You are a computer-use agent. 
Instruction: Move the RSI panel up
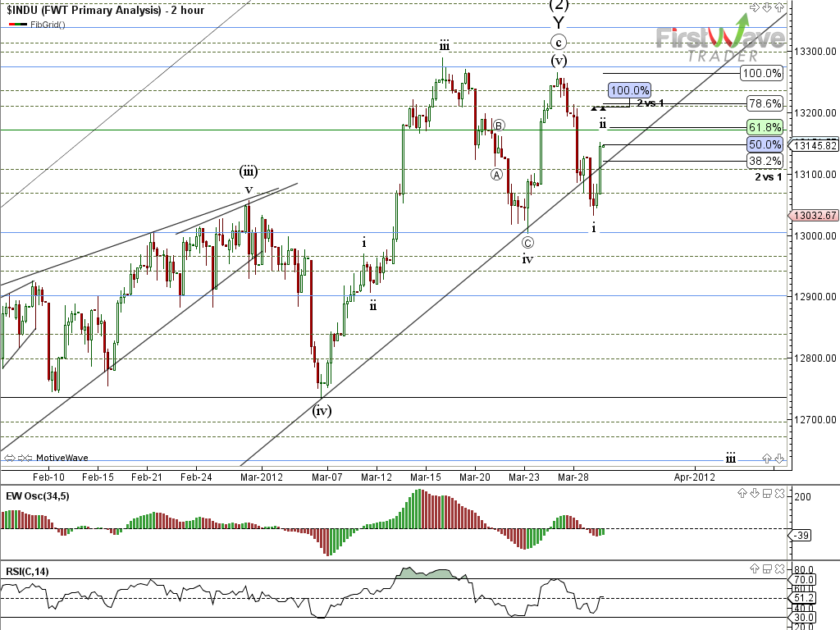coord(755,568)
